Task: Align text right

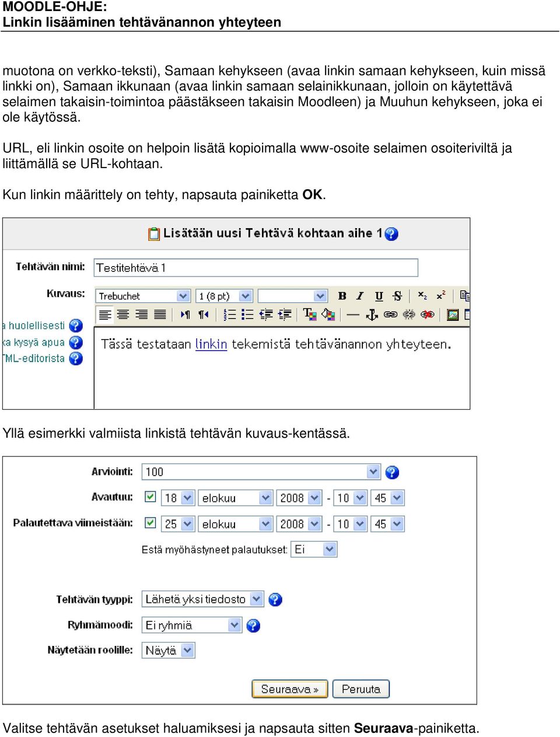Action: coord(142,315)
